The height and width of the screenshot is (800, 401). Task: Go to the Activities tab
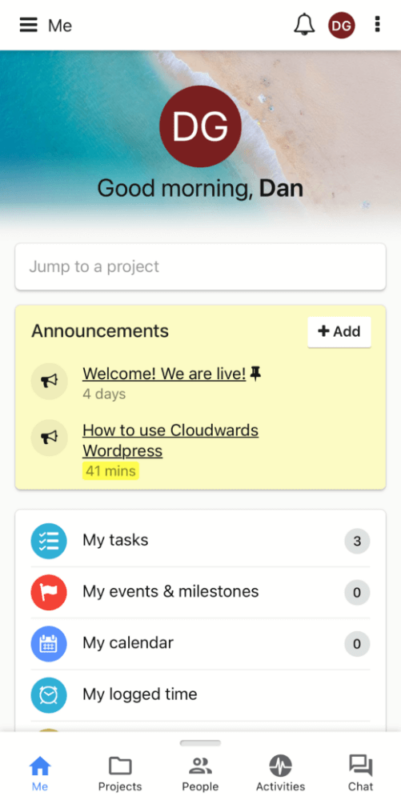tap(281, 773)
